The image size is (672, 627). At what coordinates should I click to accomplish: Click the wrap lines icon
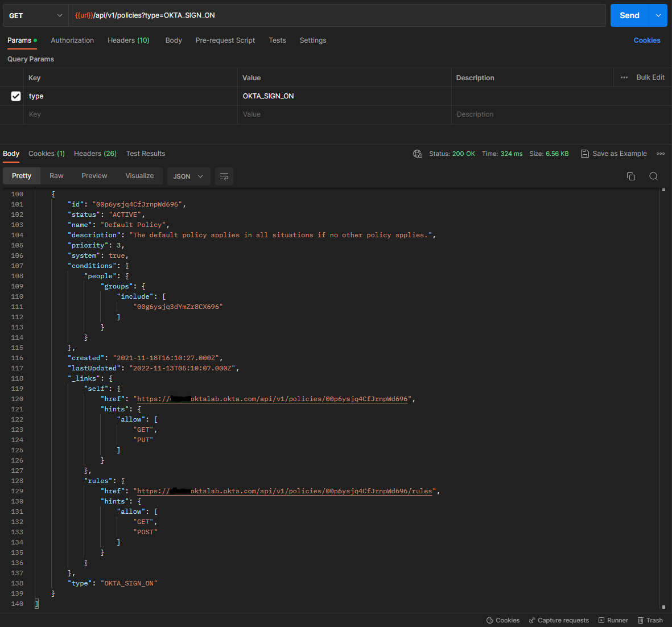click(224, 176)
